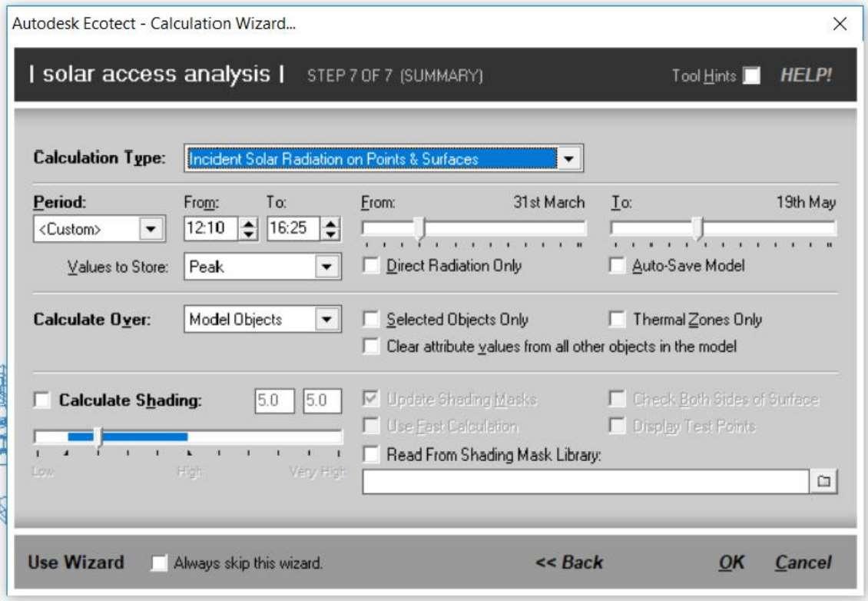Open the shading mask library folder browser

(823, 481)
